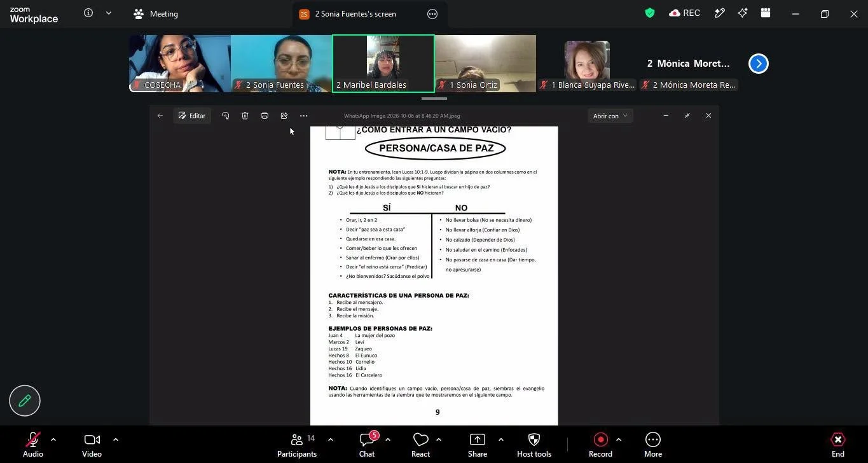Share the image from viewer toolbar
The width and height of the screenshot is (868, 463).
click(284, 116)
